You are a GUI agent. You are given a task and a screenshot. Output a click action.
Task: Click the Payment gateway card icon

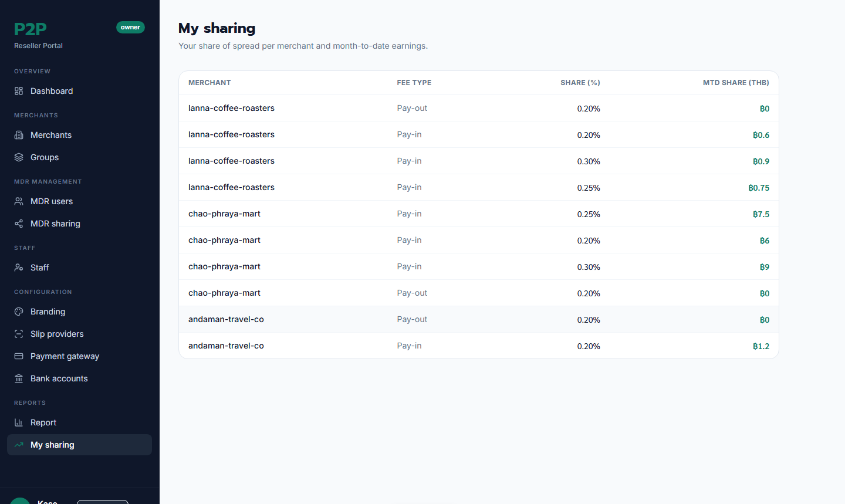click(19, 356)
